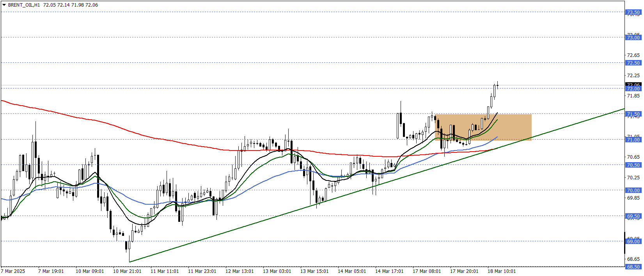Click the 68.65 price scale value
The image size is (644, 276).
point(633,259)
